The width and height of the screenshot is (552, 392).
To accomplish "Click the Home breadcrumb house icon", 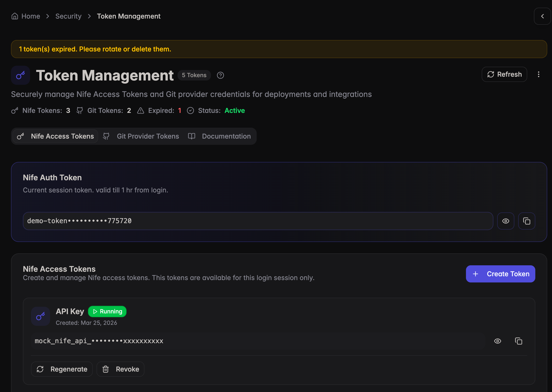I will [15, 16].
